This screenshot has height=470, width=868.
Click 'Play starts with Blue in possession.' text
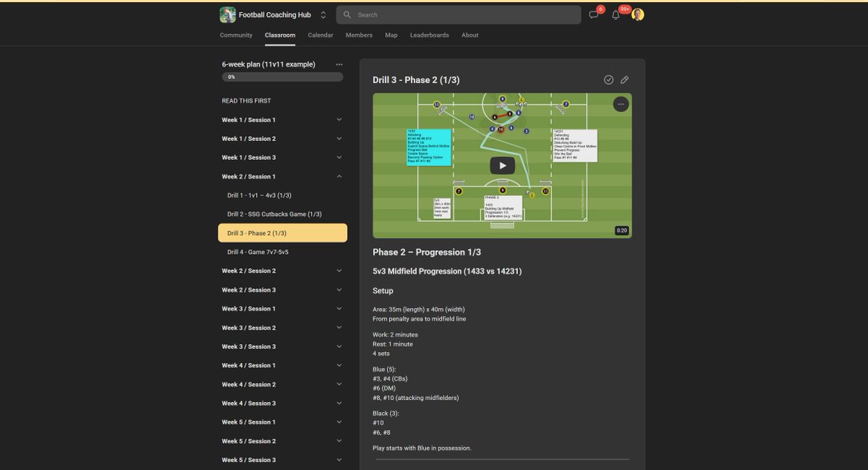tap(422, 448)
